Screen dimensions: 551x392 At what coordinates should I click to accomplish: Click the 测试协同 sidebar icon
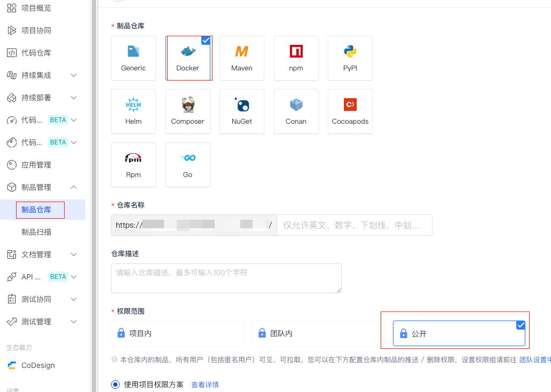point(12,299)
